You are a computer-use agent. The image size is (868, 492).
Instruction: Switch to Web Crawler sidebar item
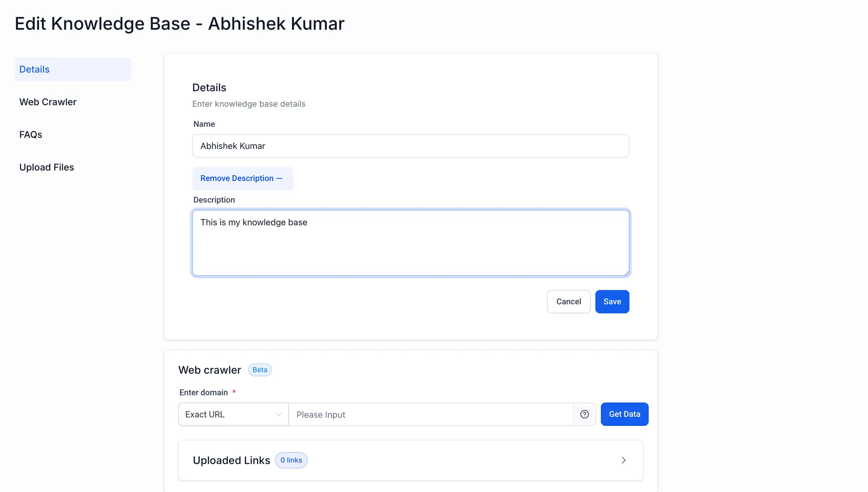pos(48,102)
